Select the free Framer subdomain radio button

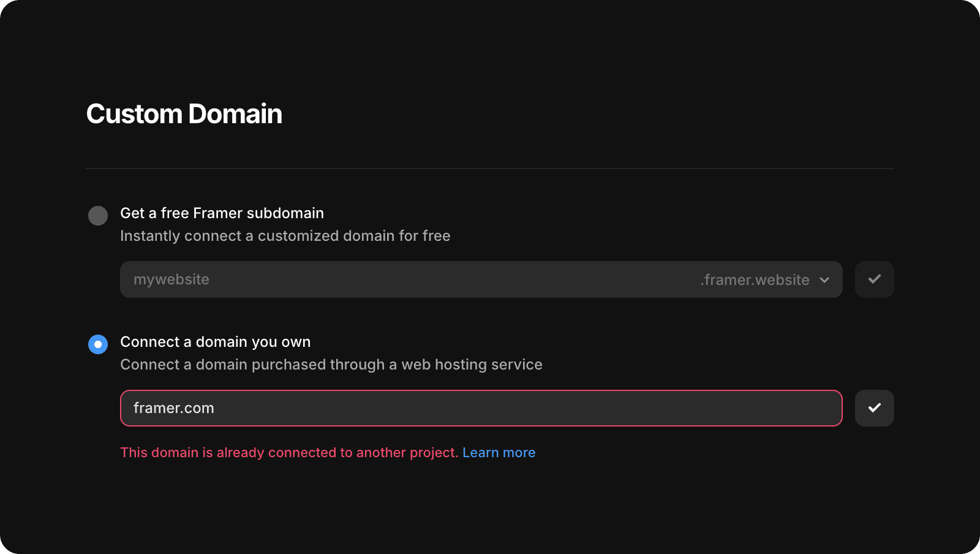(98, 216)
